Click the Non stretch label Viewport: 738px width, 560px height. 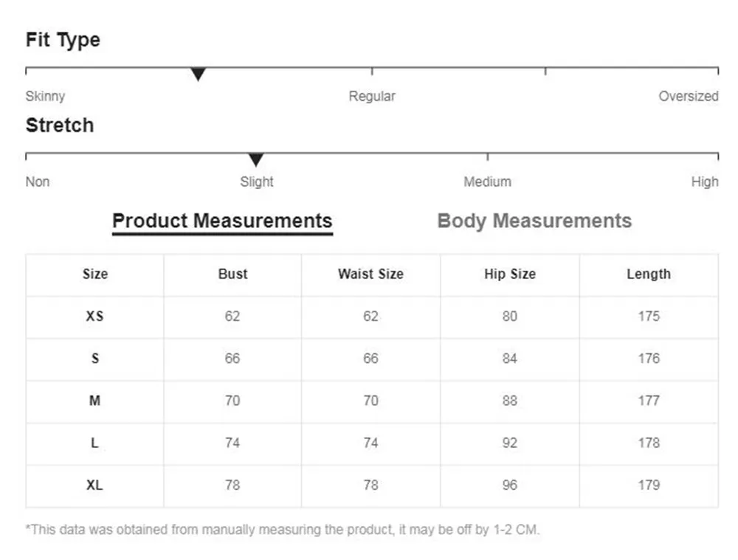point(38,182)
